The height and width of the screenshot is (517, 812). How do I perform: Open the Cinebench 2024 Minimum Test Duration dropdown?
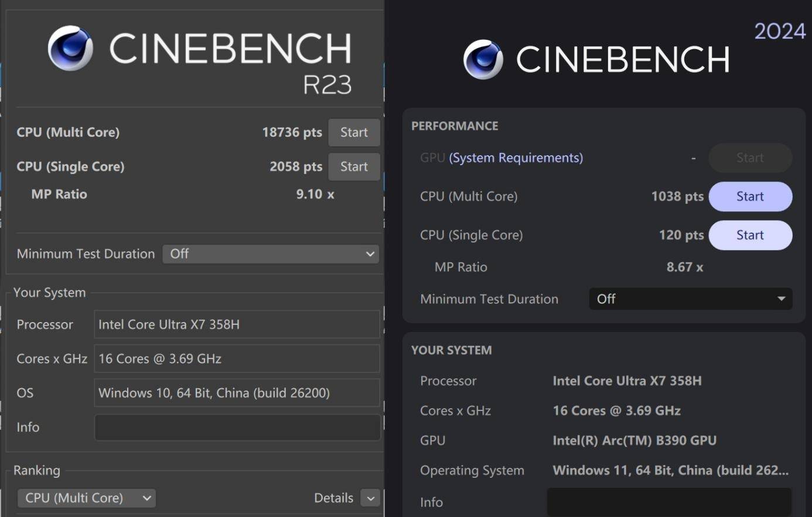(x=691, y=299)
